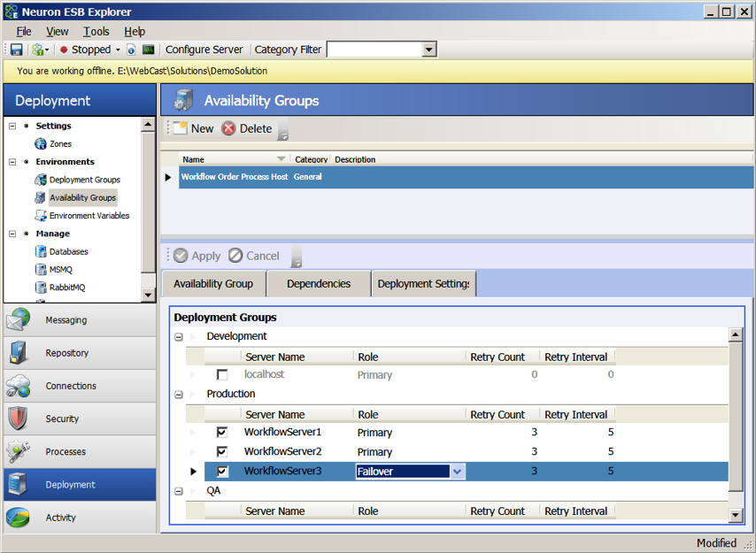Viewport: 756px width, 553px height.
Task: Switch to the Dependencies tab
Action: pyautogui.click(x=318, y=284)
